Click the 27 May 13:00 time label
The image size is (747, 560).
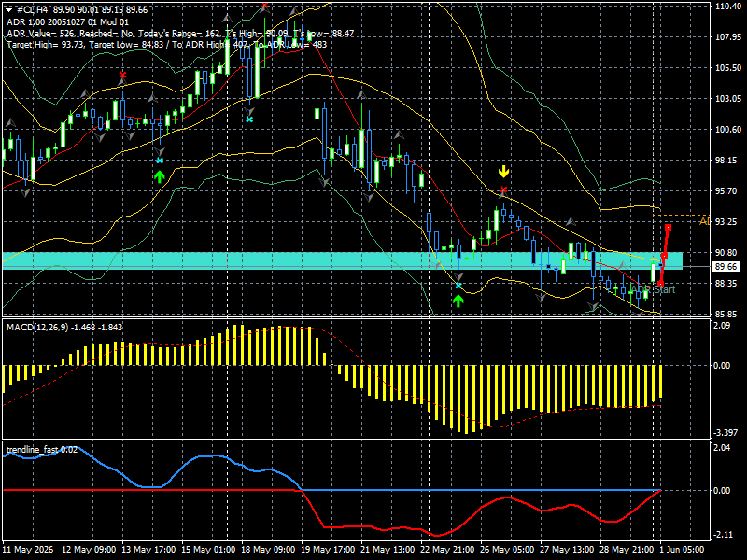(x=568, y=549)
